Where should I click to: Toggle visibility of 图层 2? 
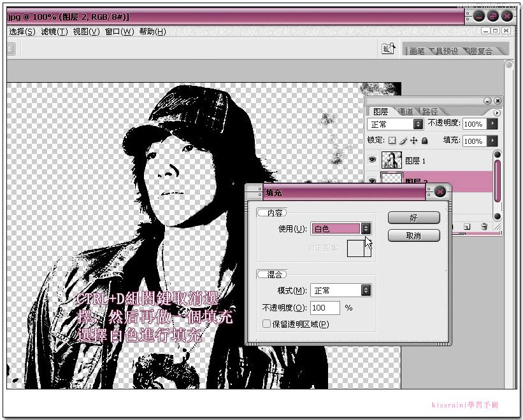[x=372, y=180]
